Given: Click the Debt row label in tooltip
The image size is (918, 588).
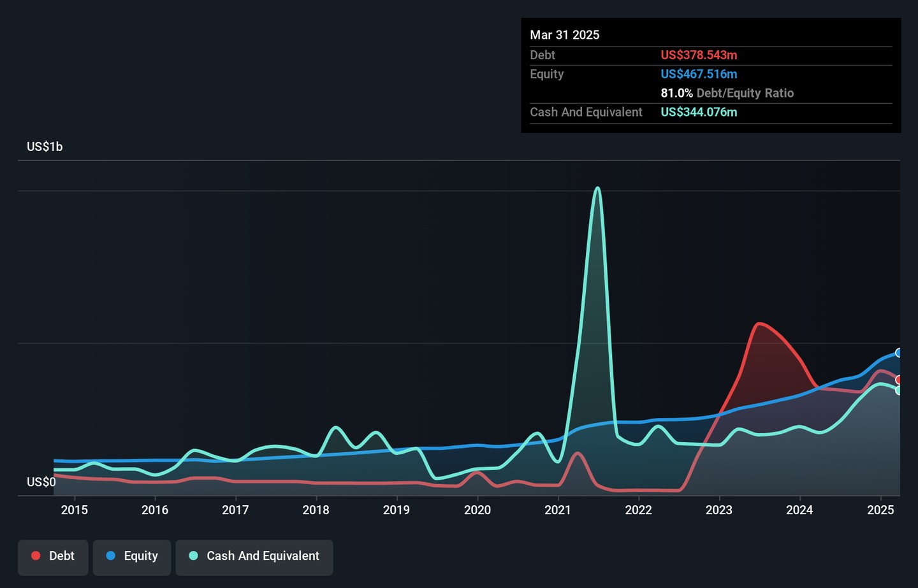Looking at the screenshot, I should coord(543,55).
